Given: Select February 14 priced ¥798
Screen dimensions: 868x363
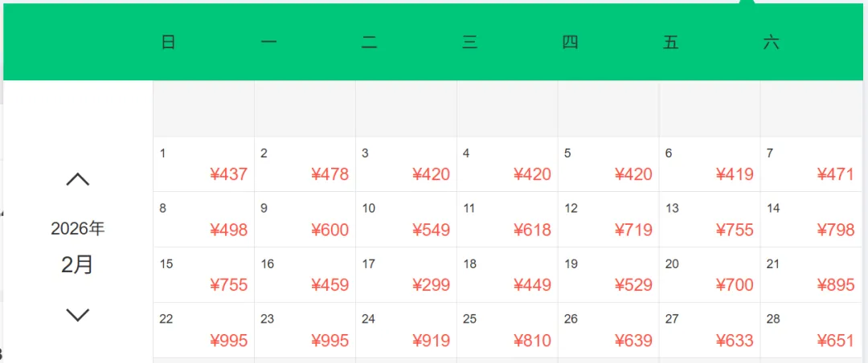Looking at the screenshot, I should point(811,220).
